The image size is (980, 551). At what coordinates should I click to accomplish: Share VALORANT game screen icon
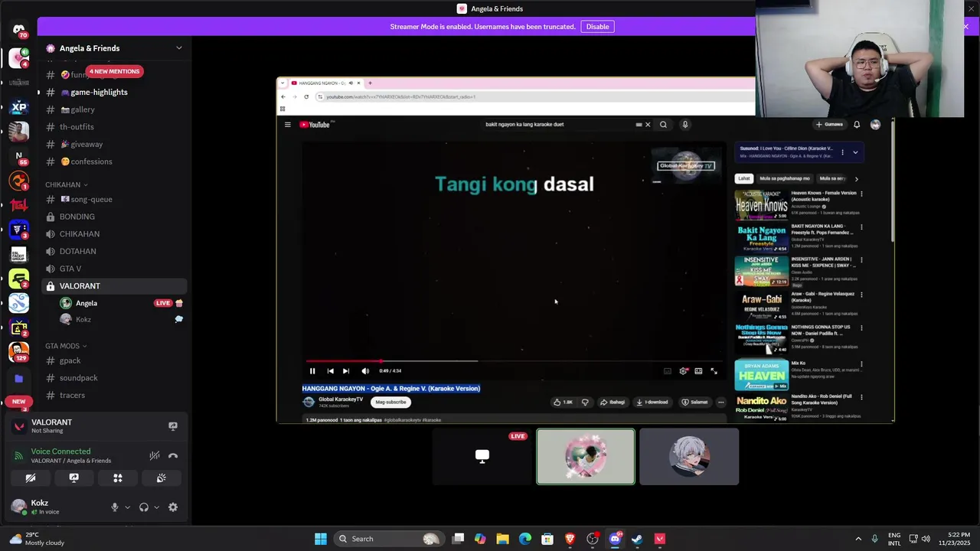coord(173,426)
